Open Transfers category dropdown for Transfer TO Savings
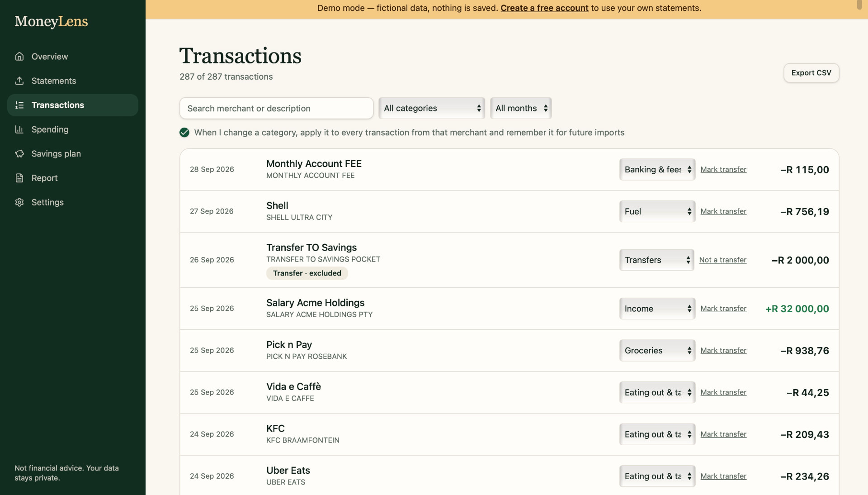The image size is (868, 495). click(x=657, y=260)
